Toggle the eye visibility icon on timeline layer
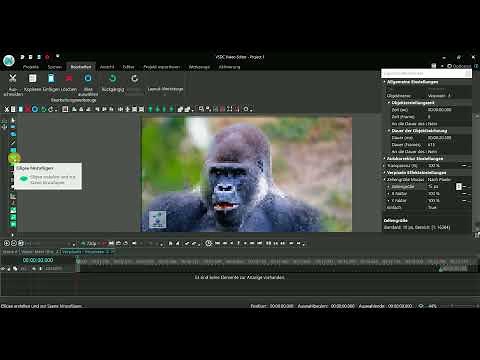The image size is (480, 360). tap(3, 268)
